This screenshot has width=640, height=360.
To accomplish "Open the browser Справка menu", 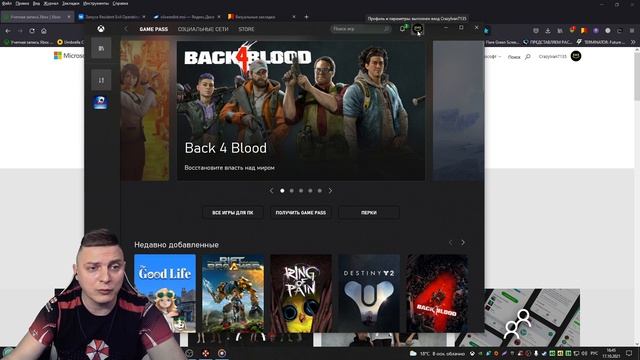I will [x=120, y=3].
